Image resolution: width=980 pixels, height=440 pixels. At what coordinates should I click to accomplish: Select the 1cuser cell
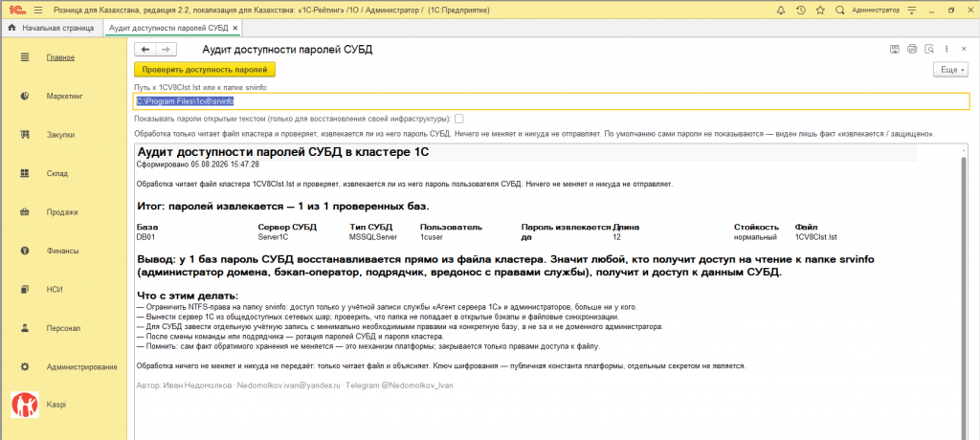(x=431, y=237)
